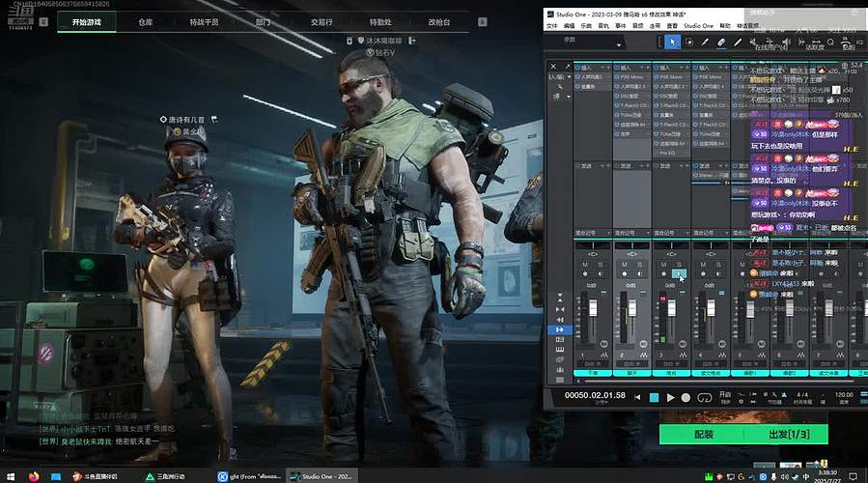Viewport: 868px width, 483px height.
Task: Open mixer settings wrench icon
Action: [560, 87]
